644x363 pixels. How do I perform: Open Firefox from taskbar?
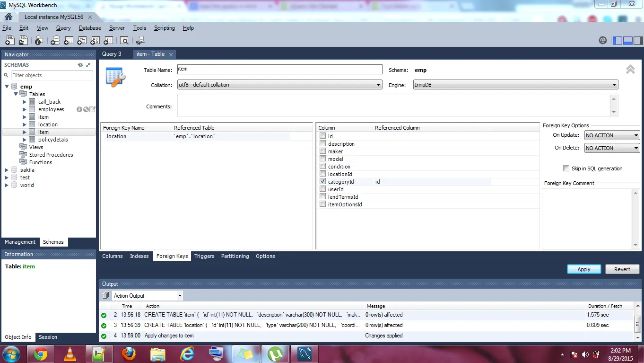point(129,354)
